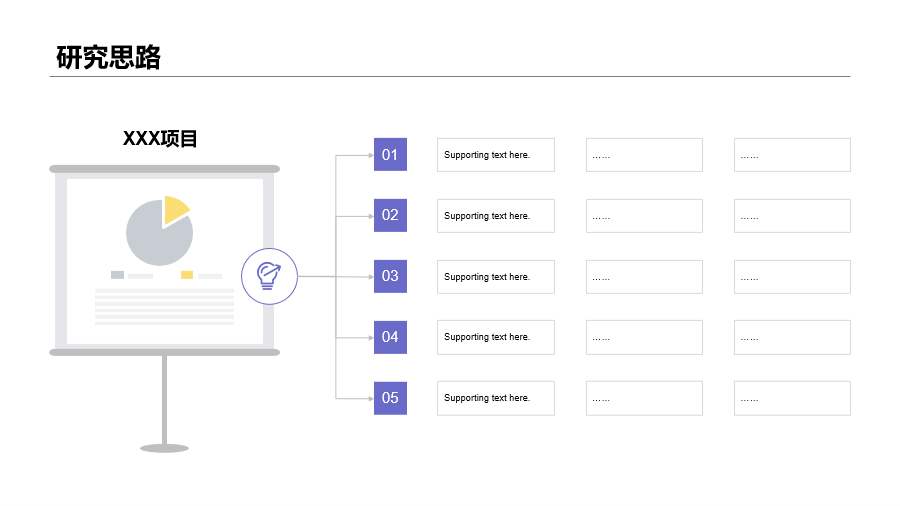900x506 pixels.
Task: Click the lightbulb icon in the circle
Action: [x=269, y=275]
